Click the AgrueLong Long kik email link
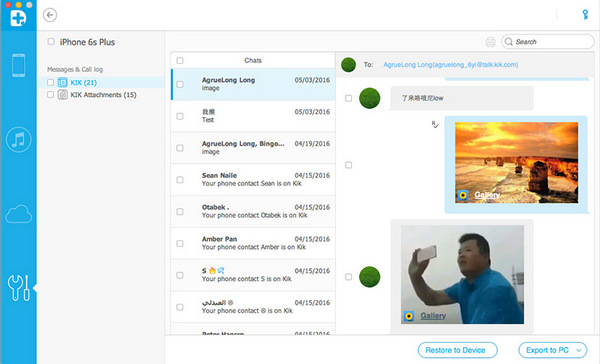Screen dimensions: 600x364 tap(451, 65)
